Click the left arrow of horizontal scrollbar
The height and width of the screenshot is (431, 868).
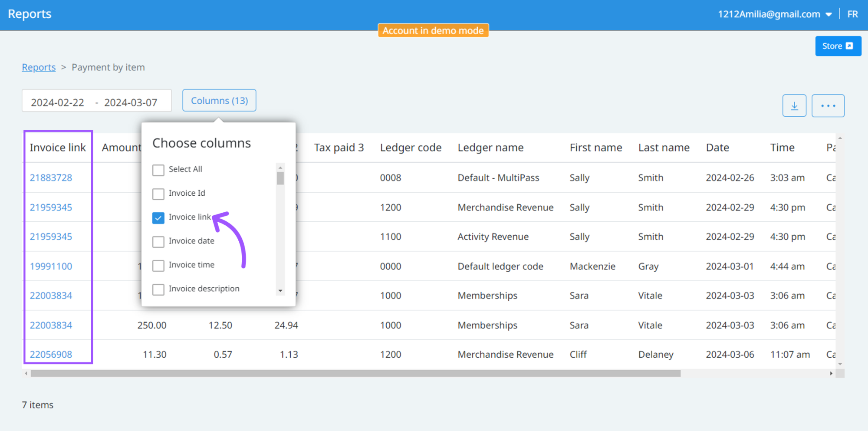26,373
